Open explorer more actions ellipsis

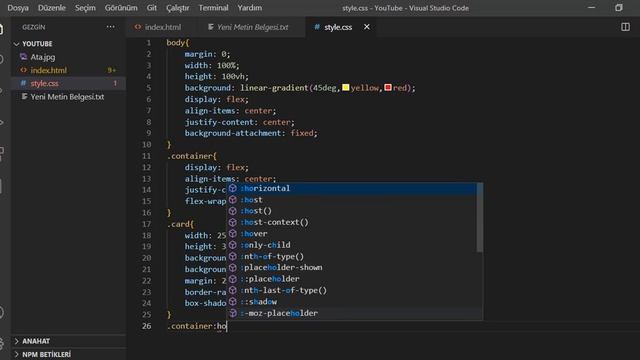tap(111, 27)
